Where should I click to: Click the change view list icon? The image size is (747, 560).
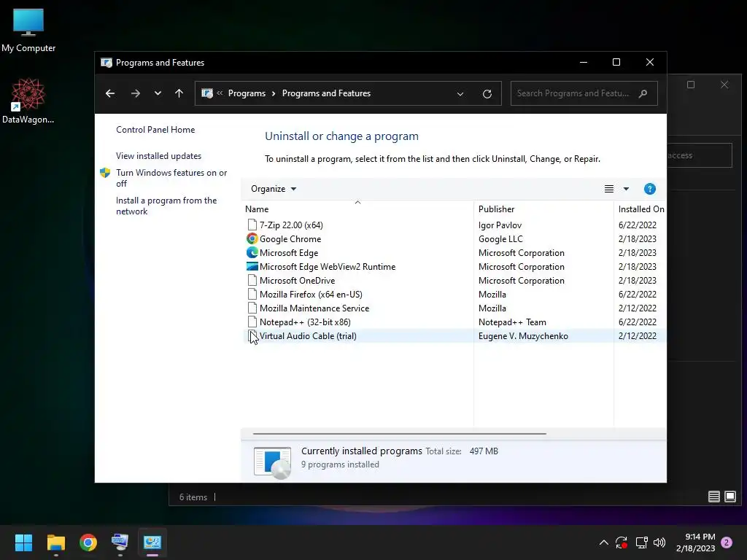click(x=609, y=189)
